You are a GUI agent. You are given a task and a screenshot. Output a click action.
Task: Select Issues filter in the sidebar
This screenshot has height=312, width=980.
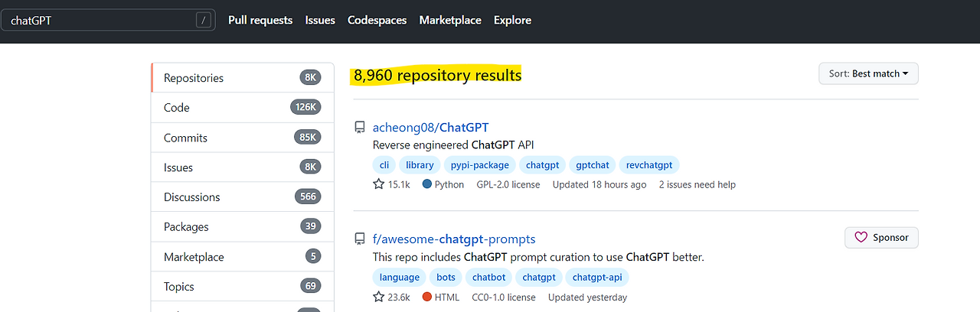click(243, 167)
